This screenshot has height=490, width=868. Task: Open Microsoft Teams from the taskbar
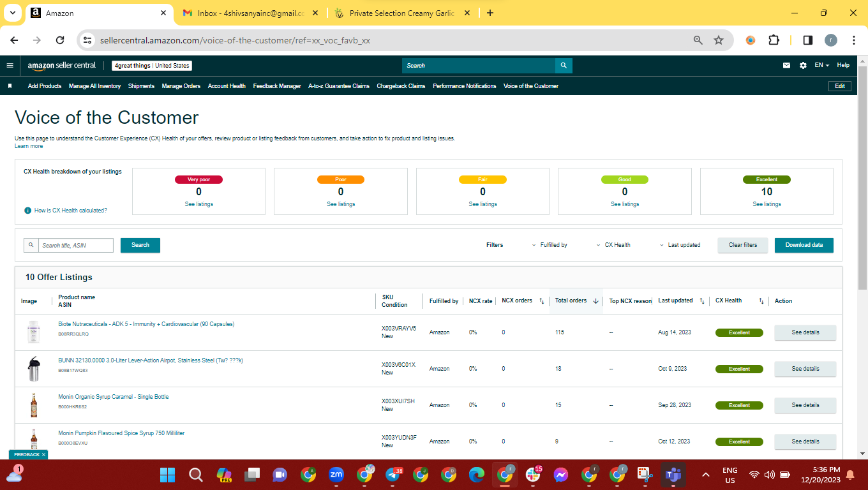click(673, 475)
